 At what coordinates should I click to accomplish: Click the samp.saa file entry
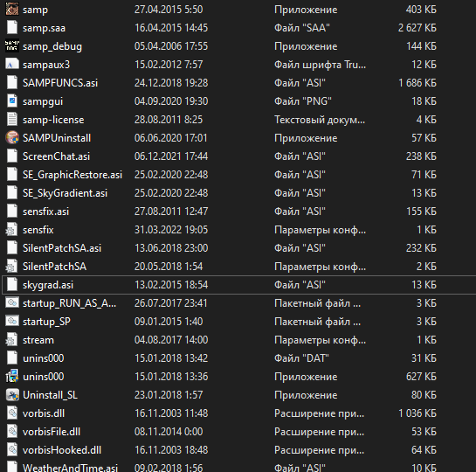click(44, 28)
